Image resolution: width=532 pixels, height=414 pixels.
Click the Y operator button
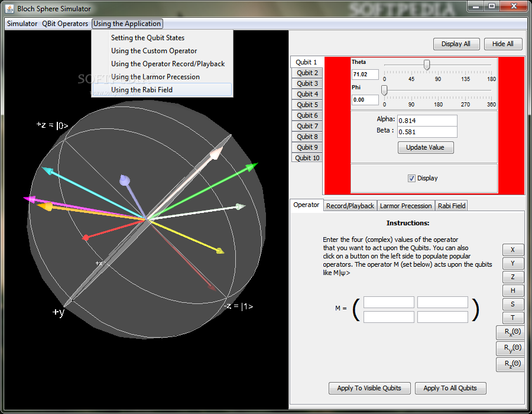tap(512, 263)
